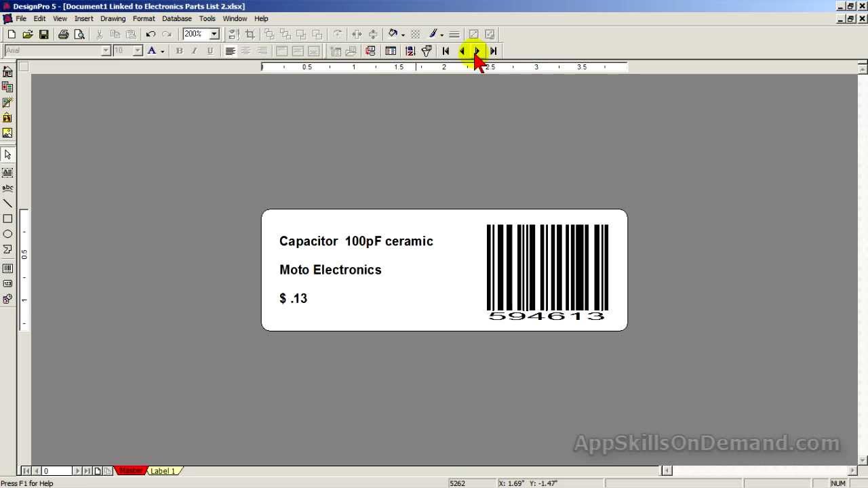868x488 pixels.
Task: Sort database records icon
Action: tap(410, 51)
